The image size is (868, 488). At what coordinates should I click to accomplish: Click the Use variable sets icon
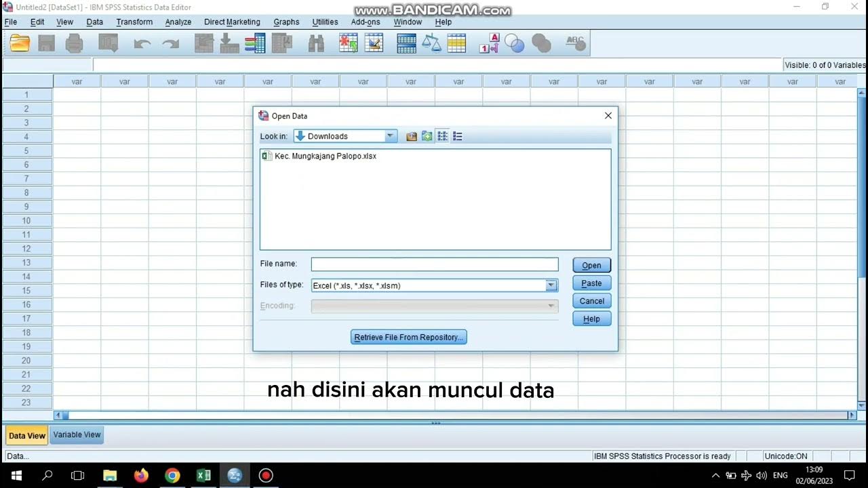coord(515,44)
